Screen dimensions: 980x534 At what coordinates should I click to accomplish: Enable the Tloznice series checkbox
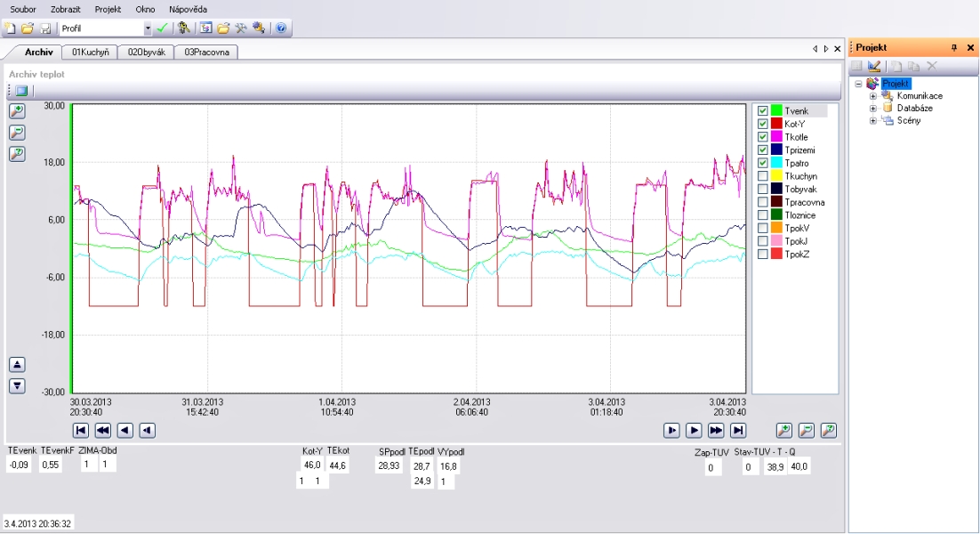click(x=762, y=215)
